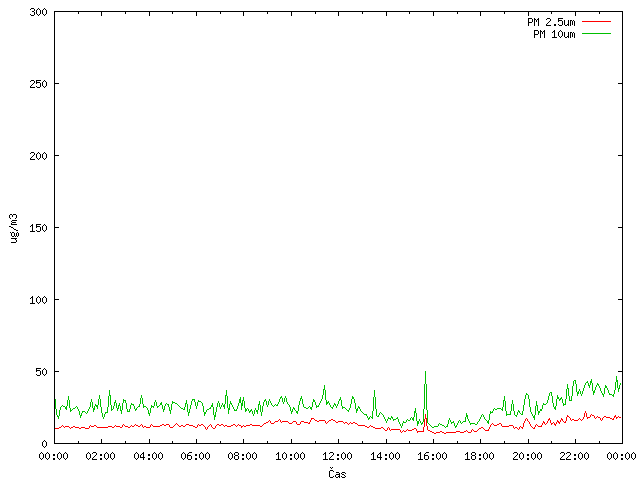Click the green PM 10um legend line
This screenshot has width=640, height=480.
click(x=596, y=34)
